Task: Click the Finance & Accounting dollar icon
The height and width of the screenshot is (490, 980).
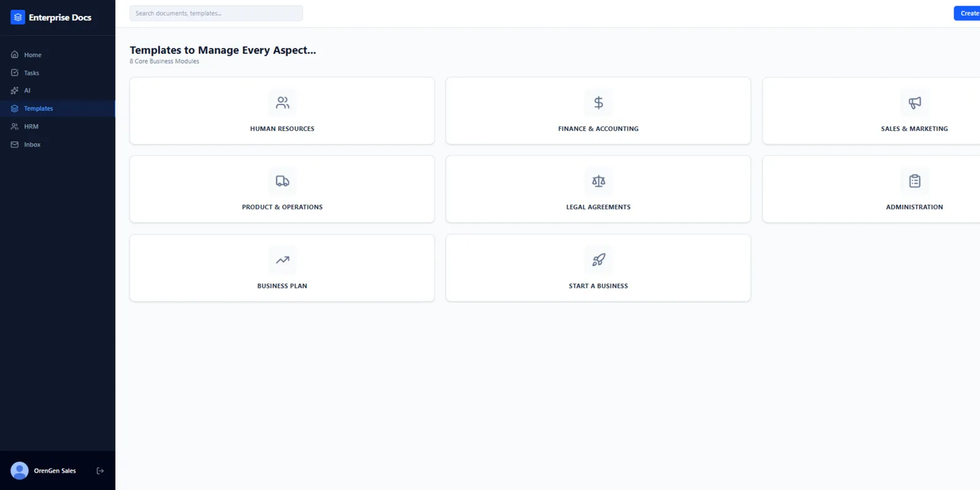Action: [598, 102]
